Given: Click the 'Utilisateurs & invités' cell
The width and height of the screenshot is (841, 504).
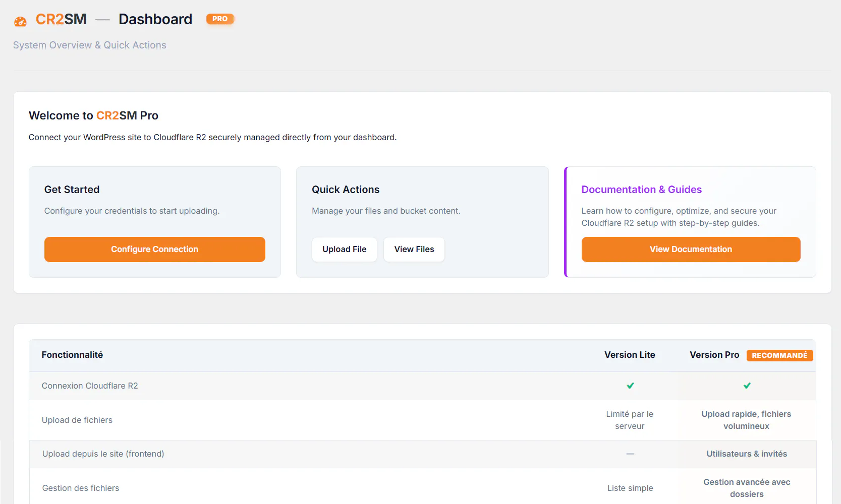Looking at the screenshot, I should pyautogui.click(x=747, y=454).
